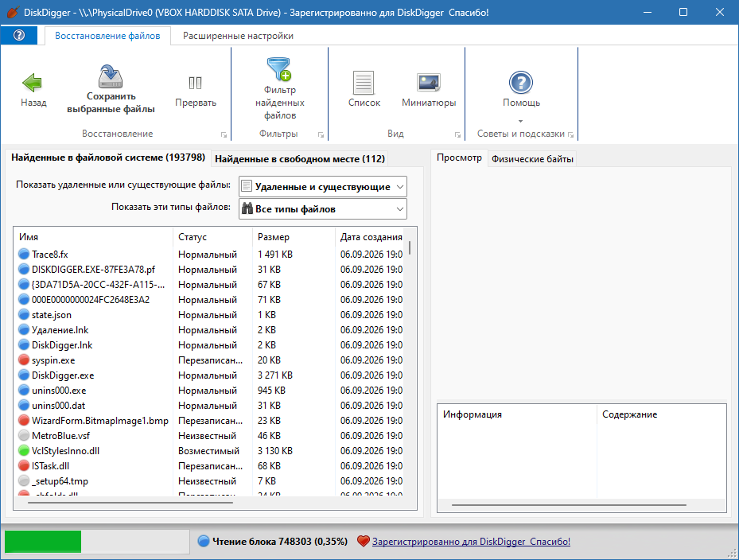Click blue status circle beside Чтение блока
The height and width of the screenshot is (560, 739).
[x=204, y=541]
